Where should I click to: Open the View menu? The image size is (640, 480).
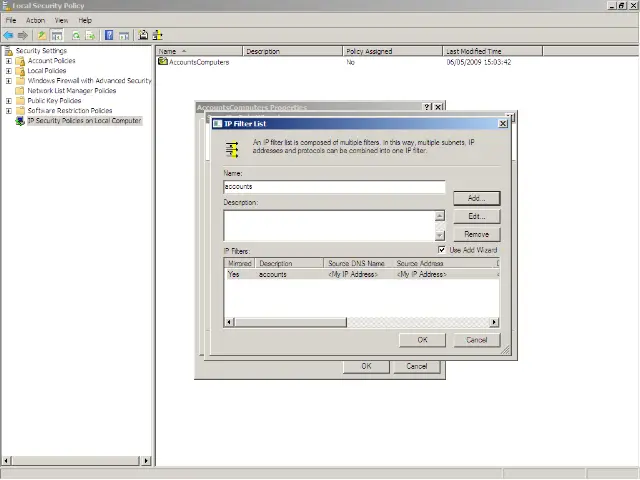click(62, 20)
